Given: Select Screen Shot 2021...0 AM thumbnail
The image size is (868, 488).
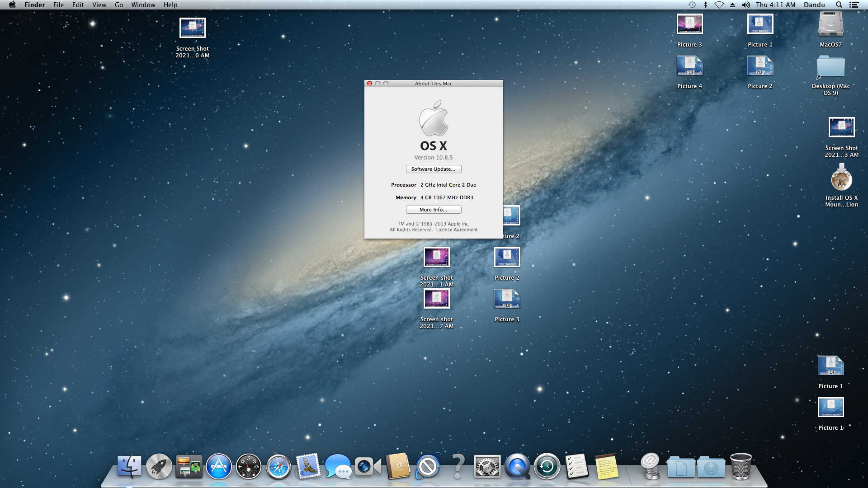Looking at the screenshot, I should click(x=193, y=28).
